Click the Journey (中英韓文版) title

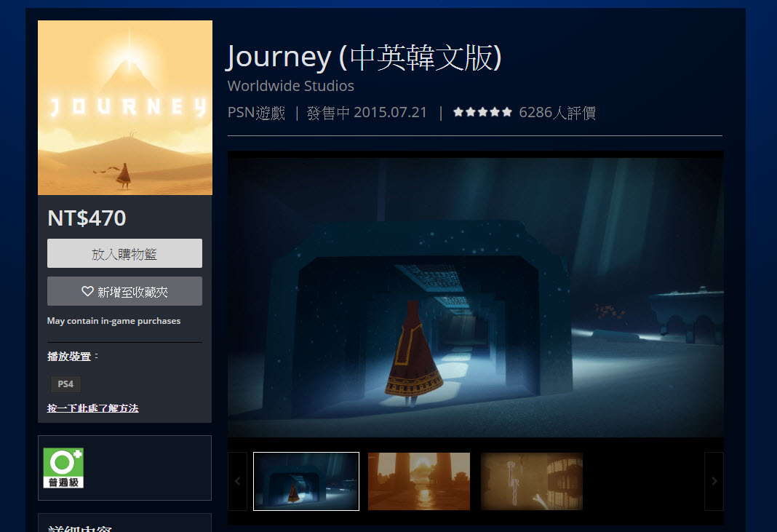(x=364, y=57)
